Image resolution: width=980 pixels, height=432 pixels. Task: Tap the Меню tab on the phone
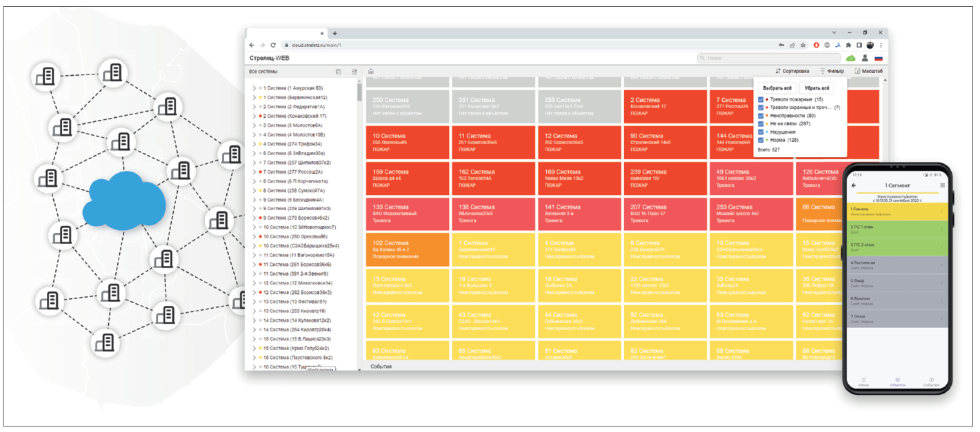(864, 382)
